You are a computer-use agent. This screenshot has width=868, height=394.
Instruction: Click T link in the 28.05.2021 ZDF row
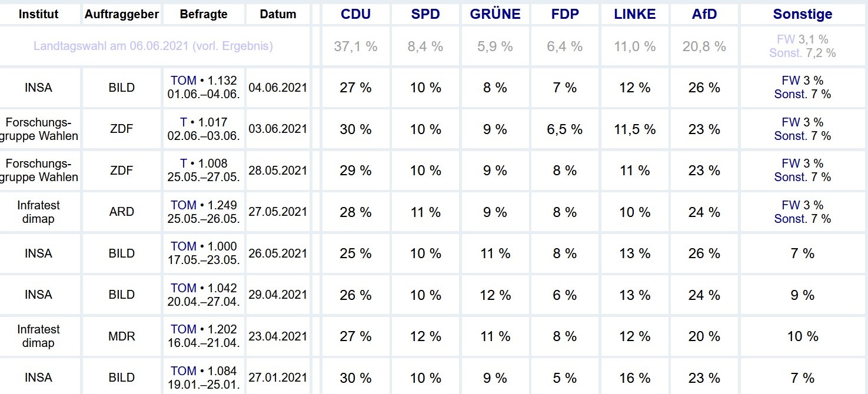pyautogui.click(x=184, y=163)
